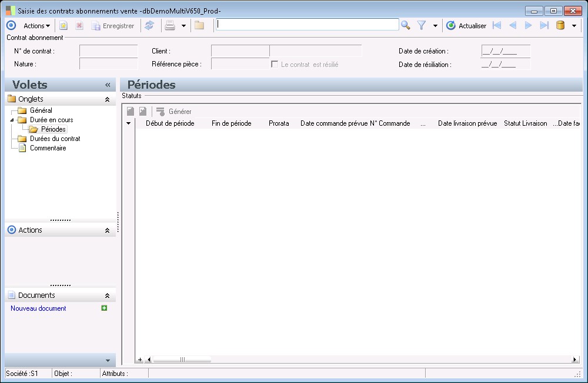Go to first record navigation icon
588x383 pixels.
497,25
